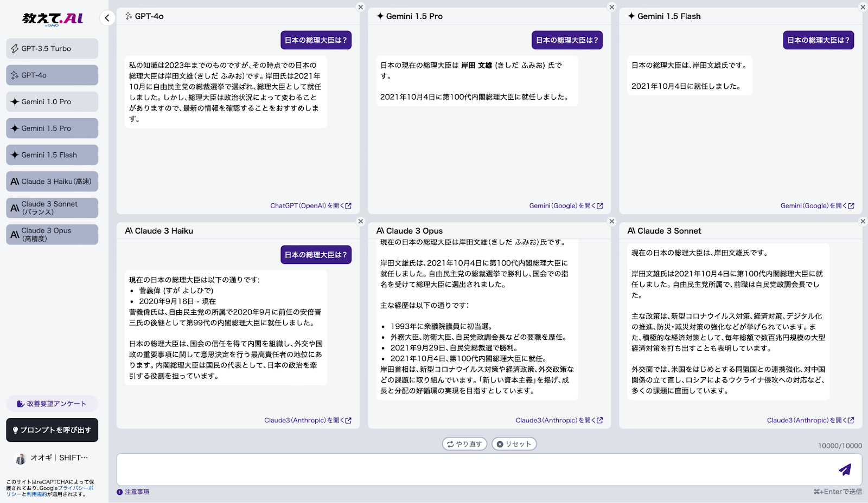Open Claude3 (Anthropic) link in Opus panel
This screenshot has height=503, width=868.
(x=559, y=421)
